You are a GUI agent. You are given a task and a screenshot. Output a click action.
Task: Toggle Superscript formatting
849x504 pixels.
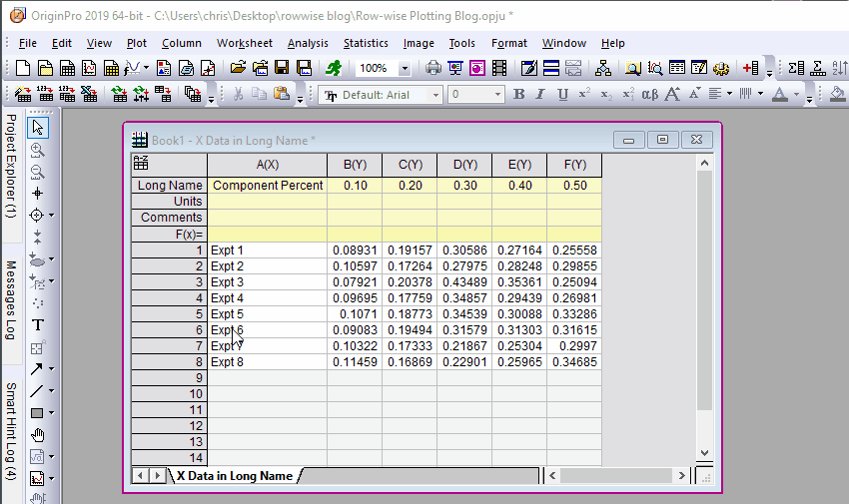584,94
